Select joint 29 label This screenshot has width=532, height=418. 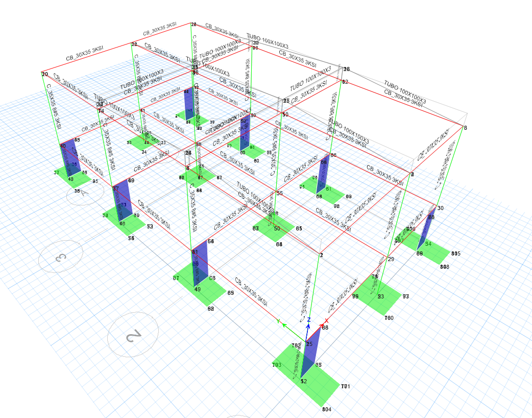coord(391,259)
